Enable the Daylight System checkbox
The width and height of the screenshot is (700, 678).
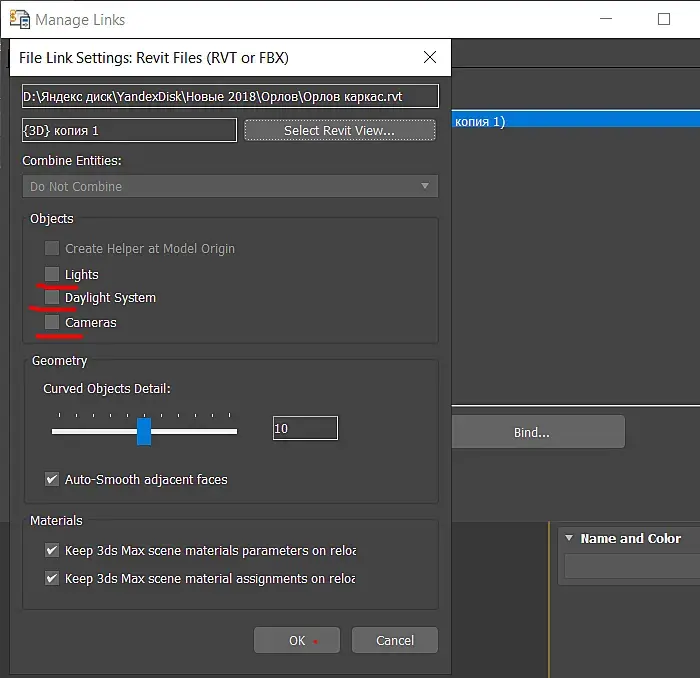[x=52, y=297]
